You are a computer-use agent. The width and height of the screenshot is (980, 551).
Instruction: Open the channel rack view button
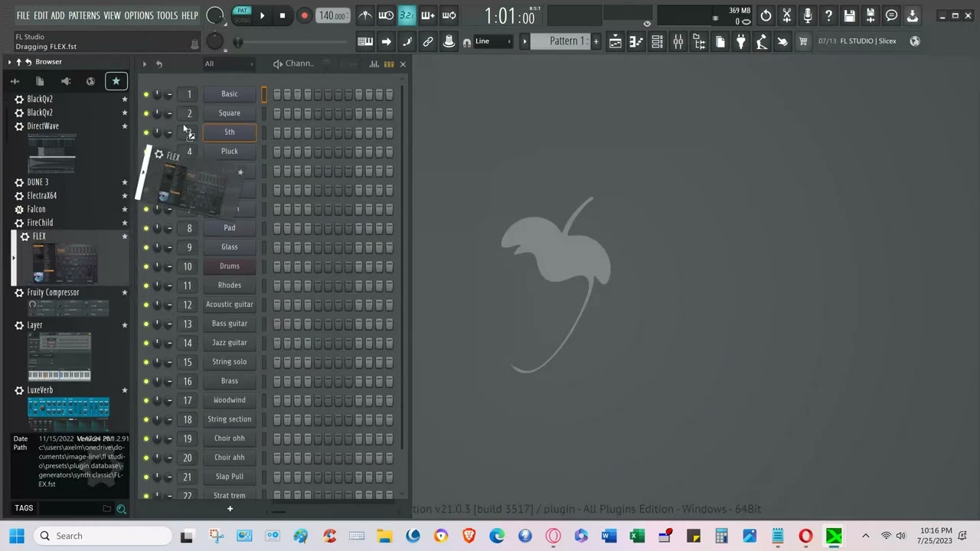click(x=657, y=41)
